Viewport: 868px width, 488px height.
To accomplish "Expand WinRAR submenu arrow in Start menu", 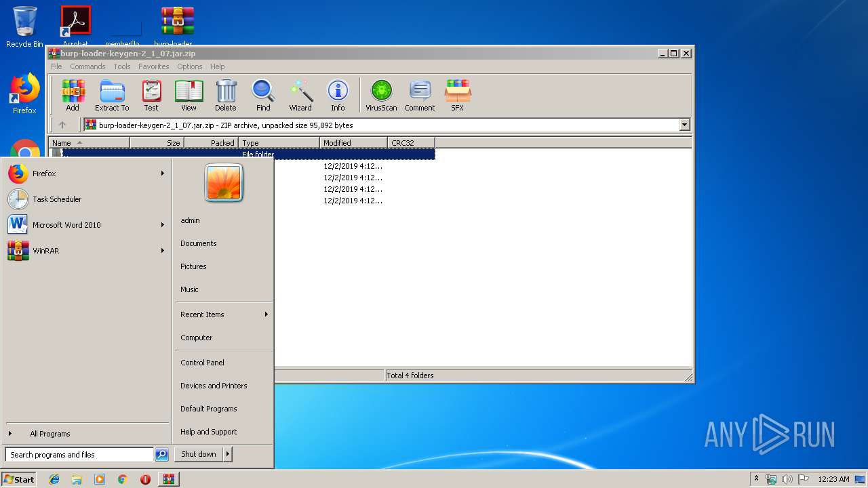I will point(163,251).
